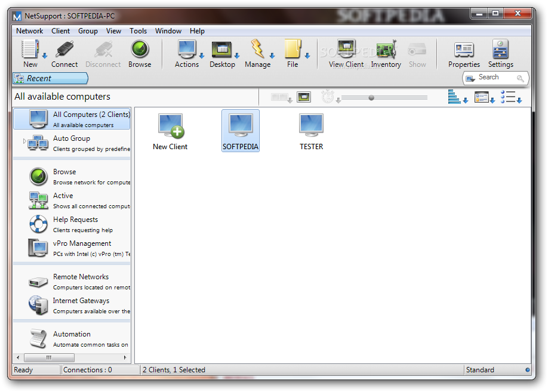
Task: Click the Recent button
Action: click(x=50, y=78)
